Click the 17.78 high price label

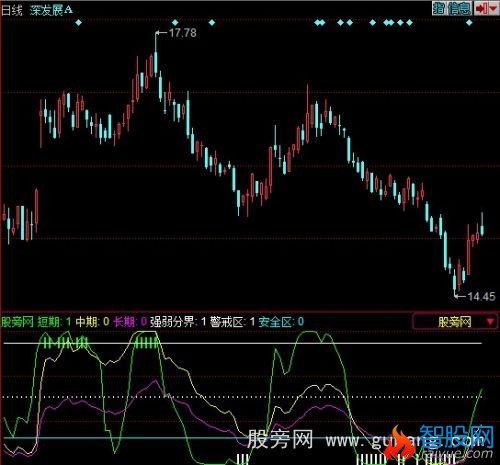coord(183,33)
